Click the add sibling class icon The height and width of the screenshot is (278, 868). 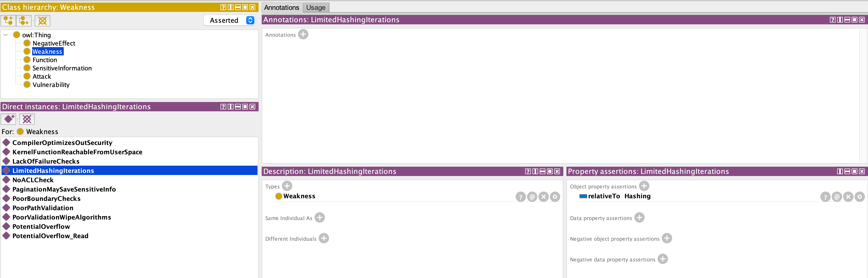(24, 20)
